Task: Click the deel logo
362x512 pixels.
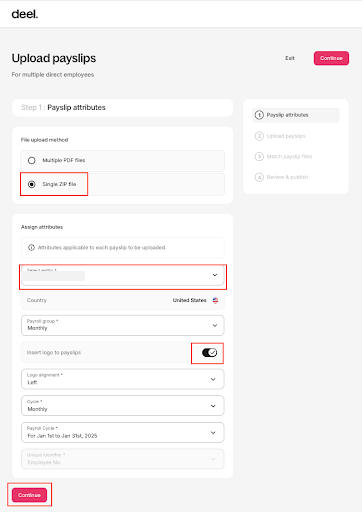Action: (25, 14)
